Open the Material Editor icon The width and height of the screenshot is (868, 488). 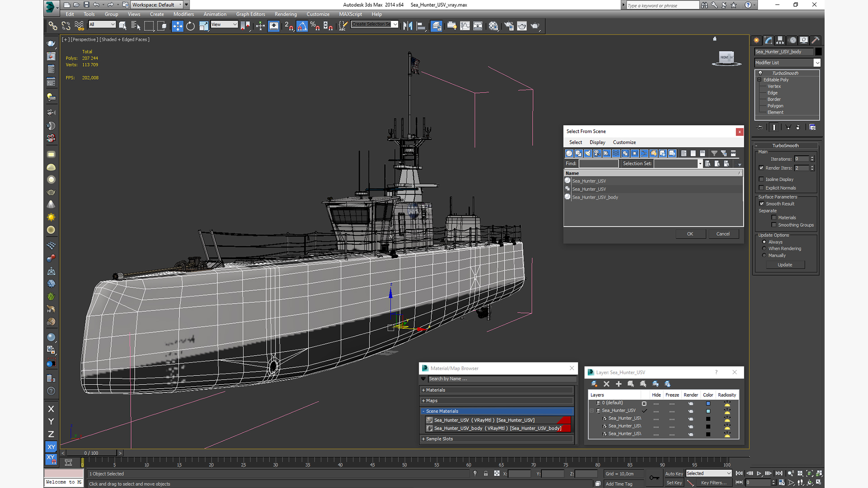click(x=493, y=26)
